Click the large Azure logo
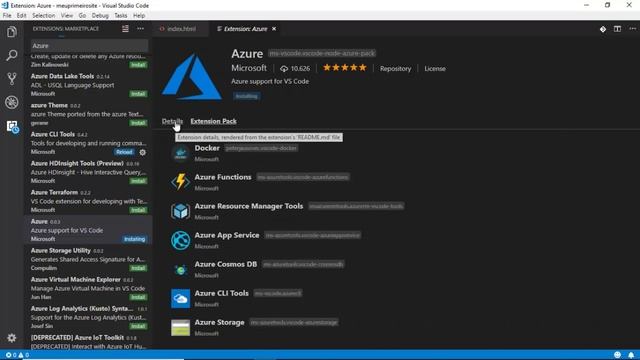The width and height of the screenshot is (640, 360). point(192,77)
